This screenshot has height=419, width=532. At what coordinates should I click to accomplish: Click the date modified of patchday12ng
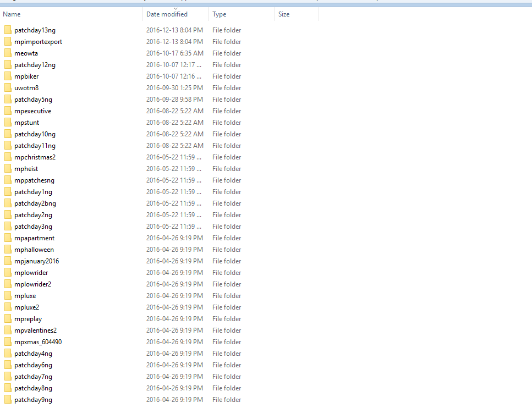pos(174,65)
